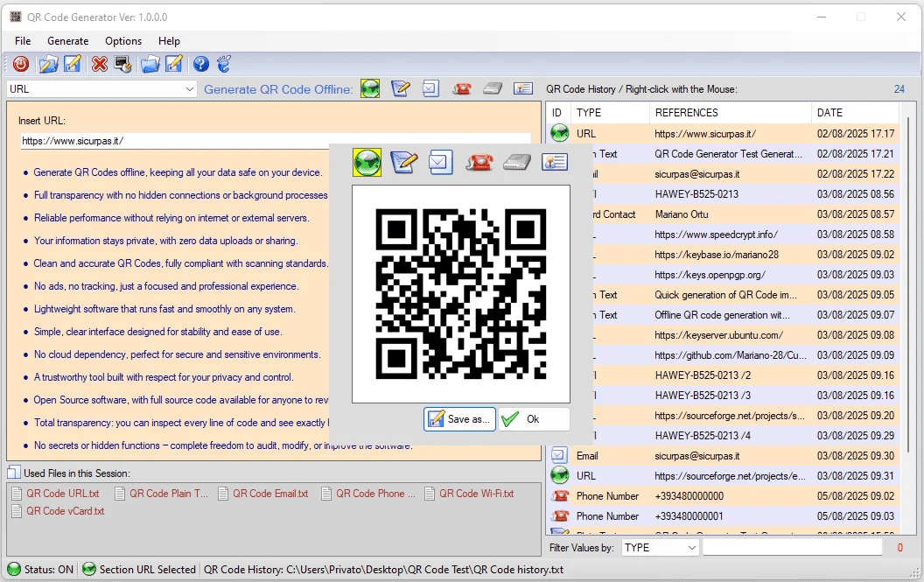Select the https://keys.openpgp.org/ history row
This screenshot has height=582, width=924.
pyautogui.click(x=746, y=274)
